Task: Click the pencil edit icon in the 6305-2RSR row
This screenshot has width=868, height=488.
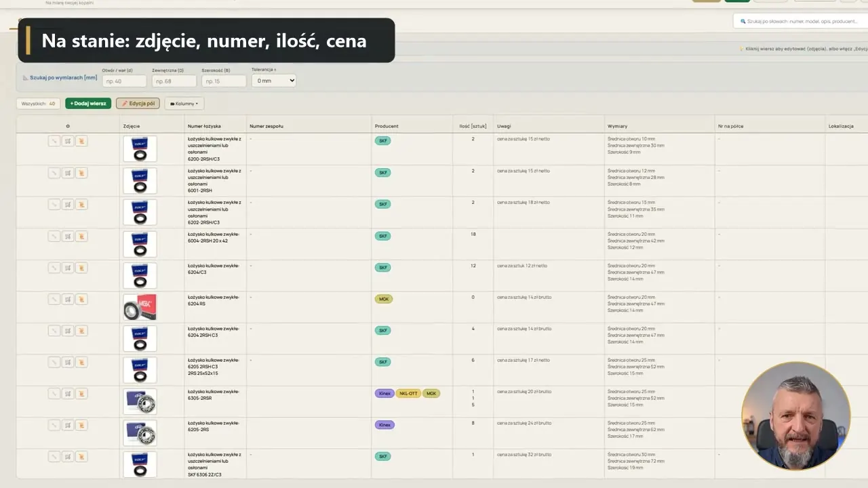Action: pos(54,394)
